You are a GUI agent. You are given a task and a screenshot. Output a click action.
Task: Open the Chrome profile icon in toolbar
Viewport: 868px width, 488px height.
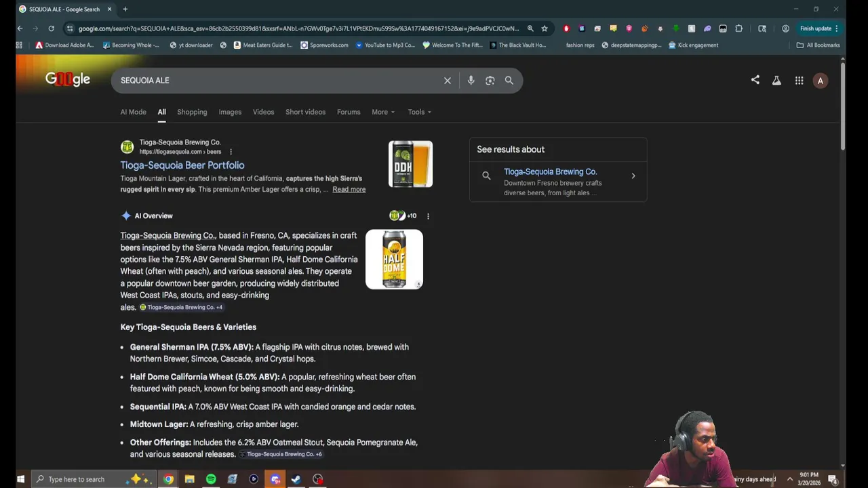pos(785,28)
